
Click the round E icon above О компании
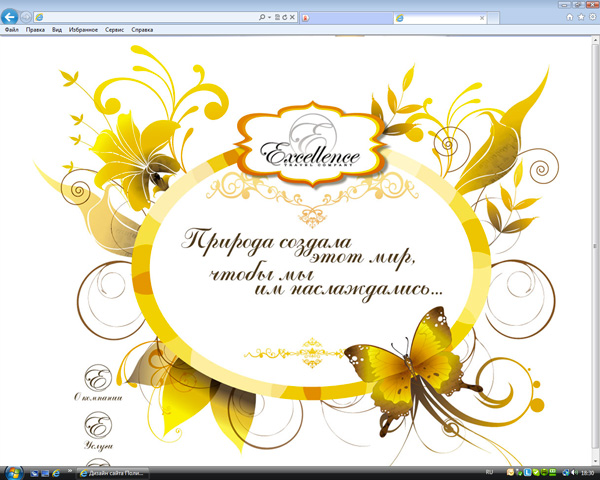[x=98, y=378]
